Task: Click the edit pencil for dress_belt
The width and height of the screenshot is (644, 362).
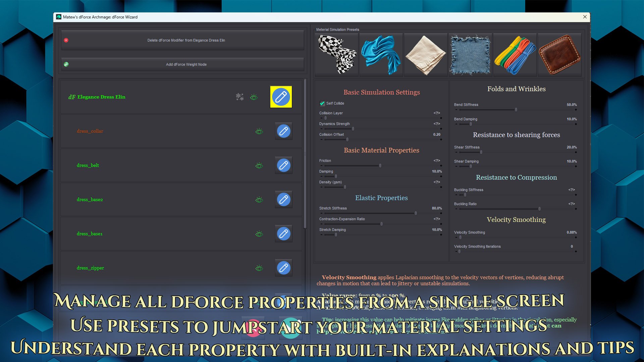Action: tap(283, 165)
